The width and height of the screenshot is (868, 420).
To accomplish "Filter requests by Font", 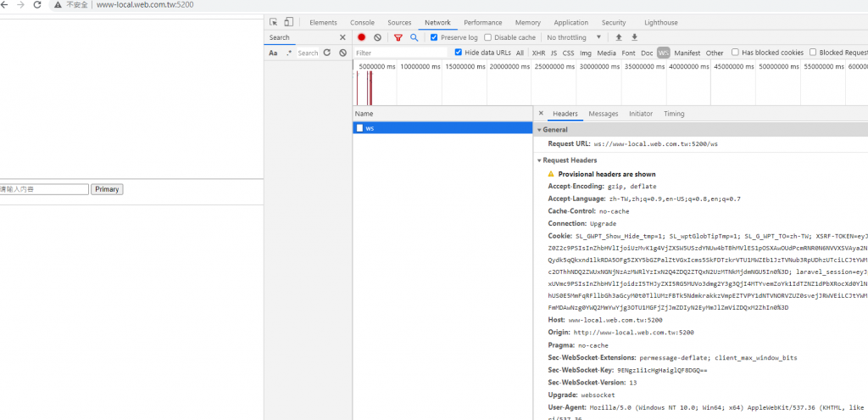I will point(628,53).
